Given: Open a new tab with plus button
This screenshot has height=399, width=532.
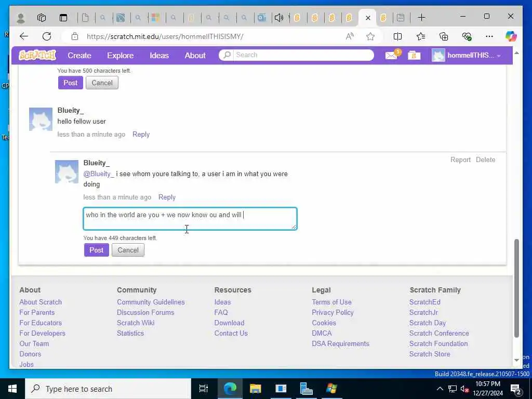Looking at the screenshot, I should coord(421,17).
